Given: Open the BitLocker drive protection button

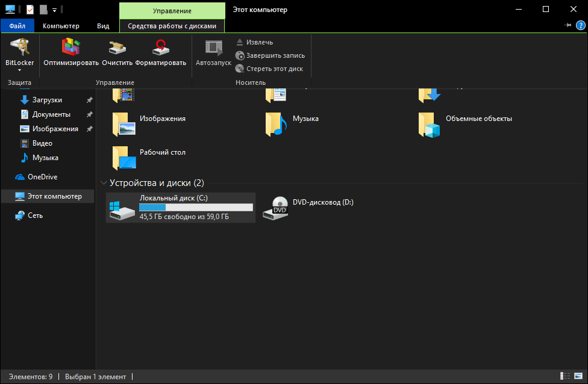Looking at the screenshot, I should click(19, 54).
